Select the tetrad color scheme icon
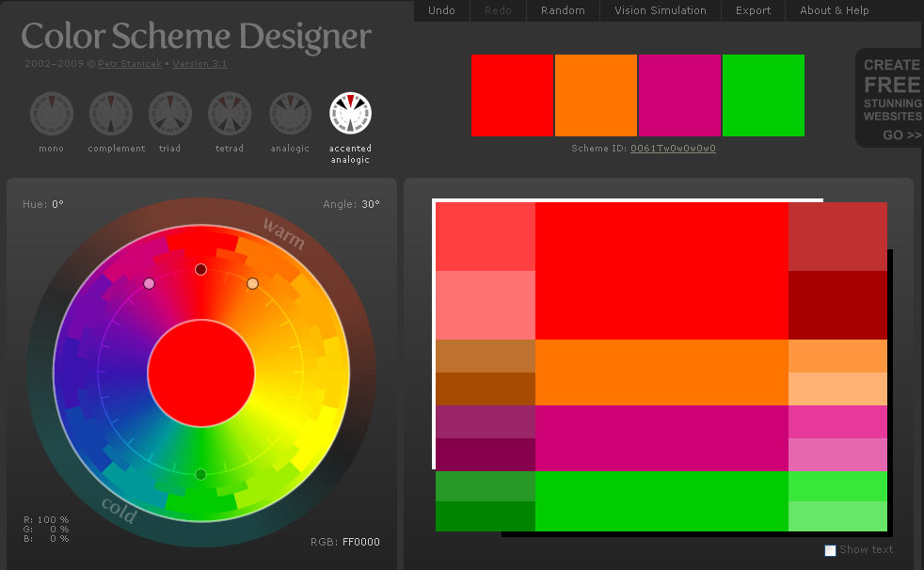The width and height of the screenshot is (924, 570). [229, 112]
